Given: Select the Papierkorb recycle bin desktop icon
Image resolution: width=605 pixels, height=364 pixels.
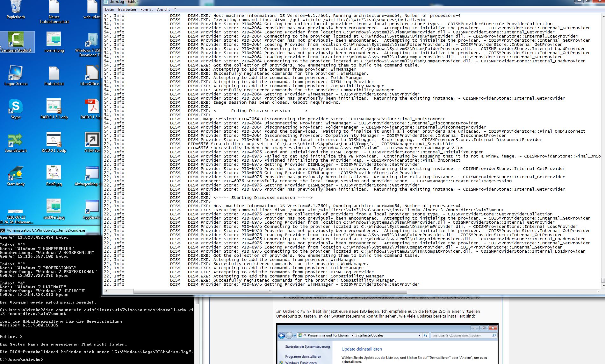Looking at the screenshot, I should (16, 10).
